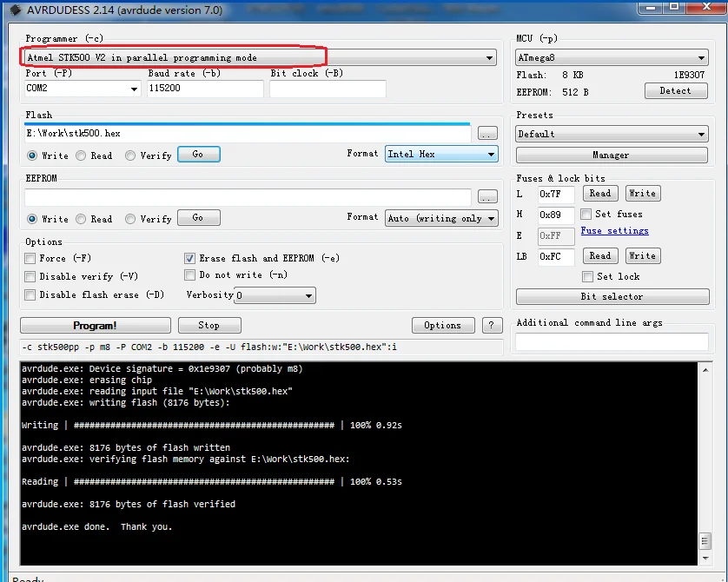Click the 'Device signature = 0x1e9307' line
The width and height of the screenshot is (728, 582).
click(x=162, y=369)
